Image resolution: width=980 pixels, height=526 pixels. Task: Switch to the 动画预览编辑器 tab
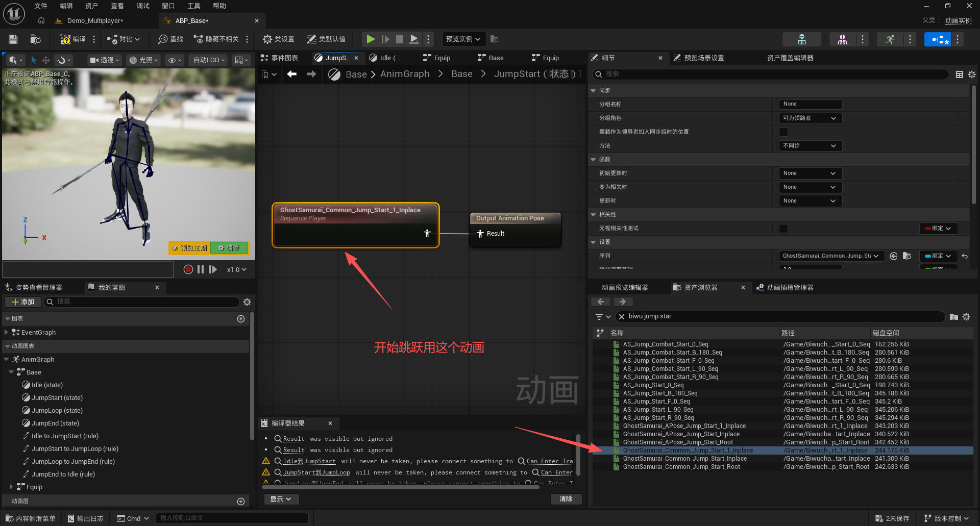(625, 288)
